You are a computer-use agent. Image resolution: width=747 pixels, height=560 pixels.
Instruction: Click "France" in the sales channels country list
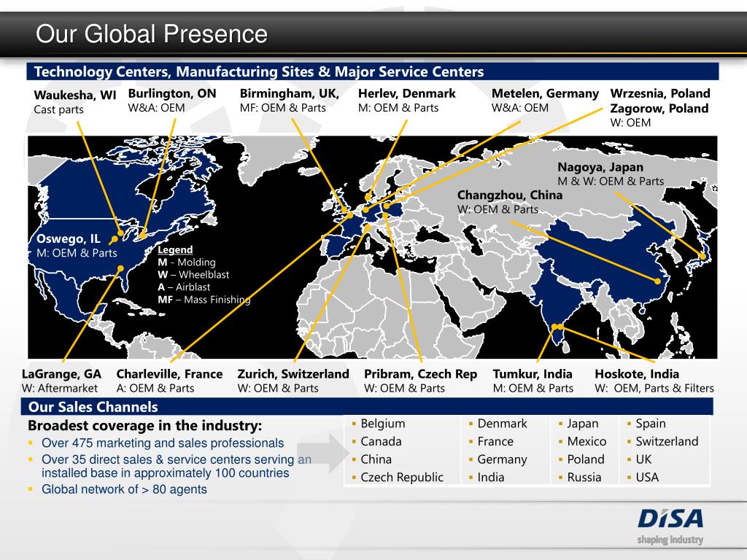[x=495, y=441]
